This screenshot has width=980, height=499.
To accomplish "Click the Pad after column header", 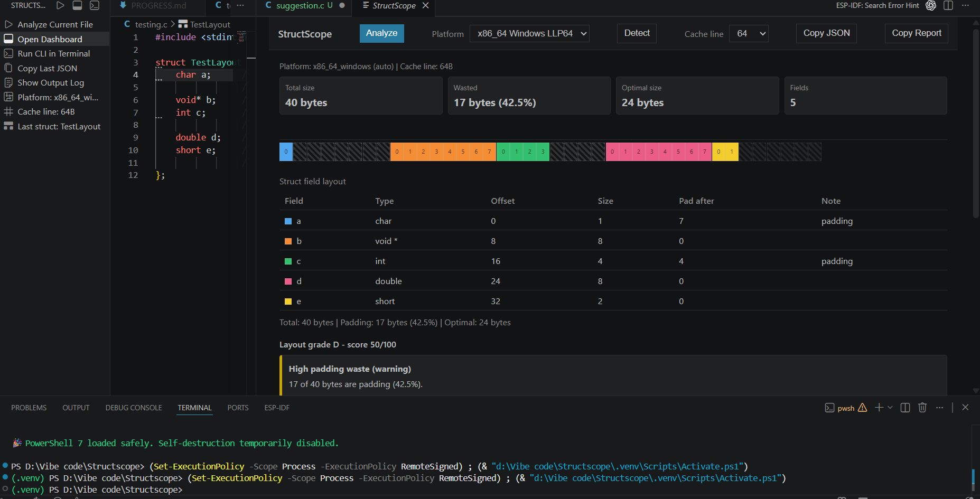I will pos(696,201).
